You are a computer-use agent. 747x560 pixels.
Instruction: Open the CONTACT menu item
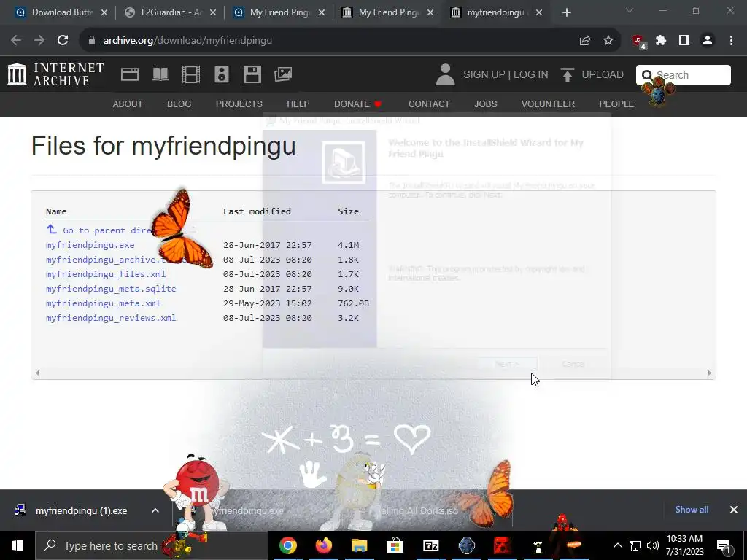429,104
